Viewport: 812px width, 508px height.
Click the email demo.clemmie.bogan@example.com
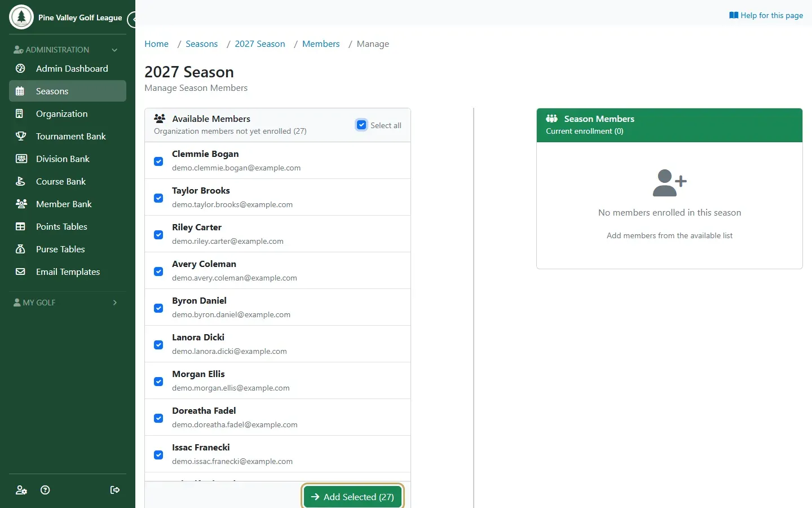(x=236, y=168)
